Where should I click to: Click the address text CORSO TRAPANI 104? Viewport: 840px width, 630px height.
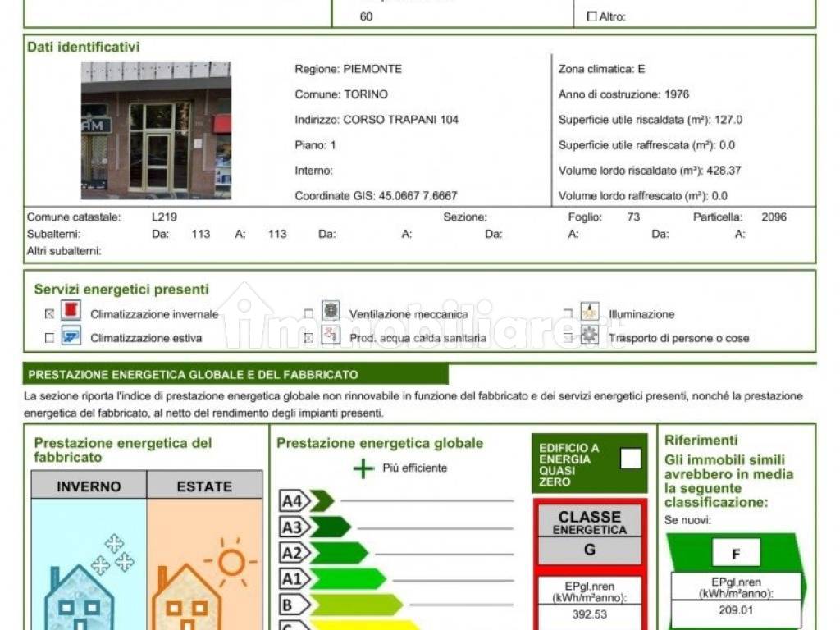point(400,120)
